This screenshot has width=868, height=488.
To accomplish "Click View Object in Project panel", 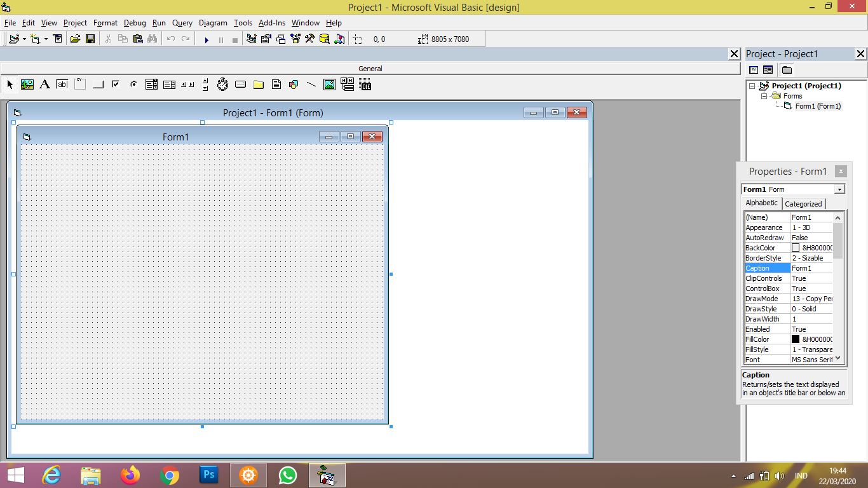I will click(x=768, y=70).
